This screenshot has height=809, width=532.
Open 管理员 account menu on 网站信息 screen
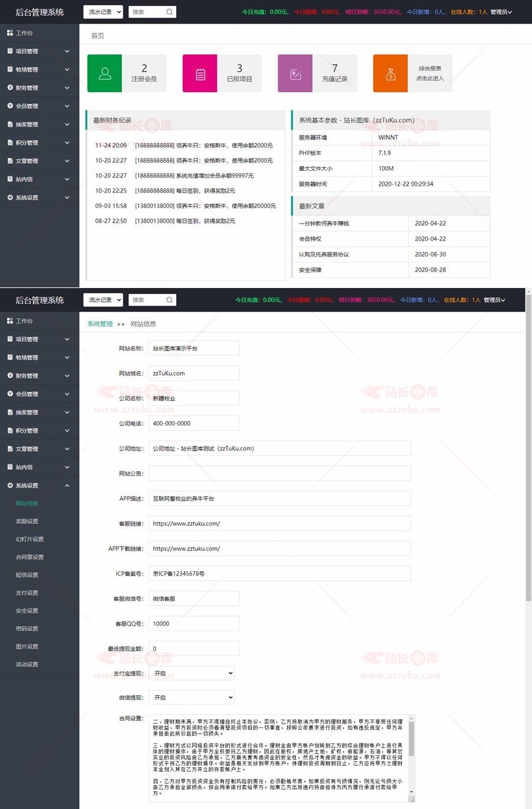click(495, 300)
